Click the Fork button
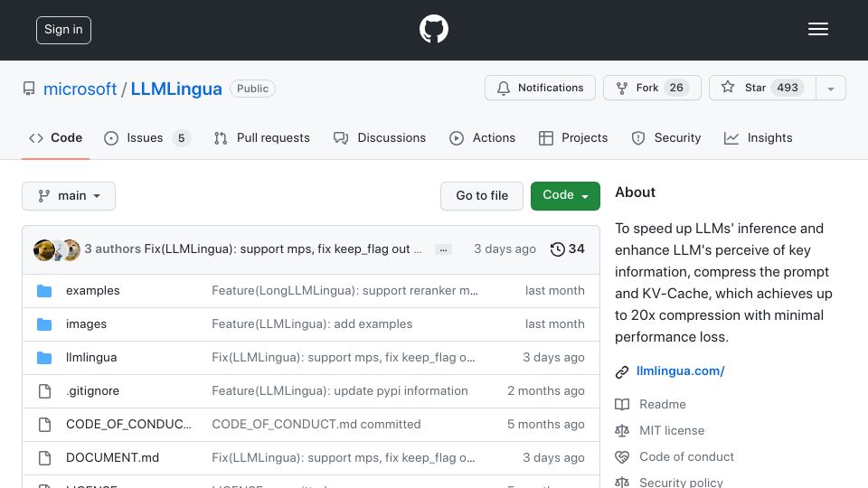Screen dimensions: 868x488 tap(652, 88)
